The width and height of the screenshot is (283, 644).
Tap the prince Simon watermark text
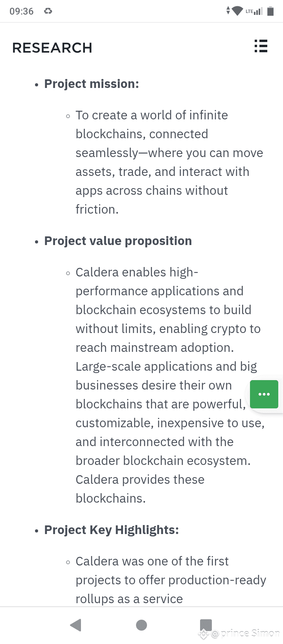click(x=245, y=633)
